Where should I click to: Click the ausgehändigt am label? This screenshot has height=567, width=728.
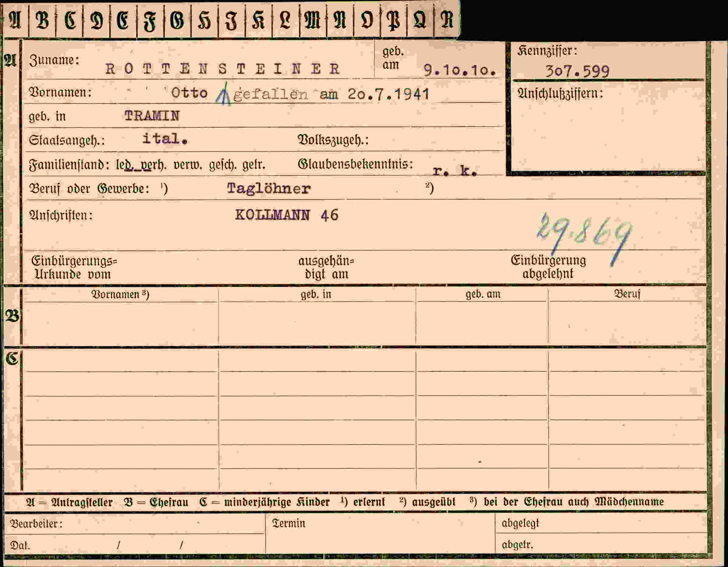coord(326,267)
